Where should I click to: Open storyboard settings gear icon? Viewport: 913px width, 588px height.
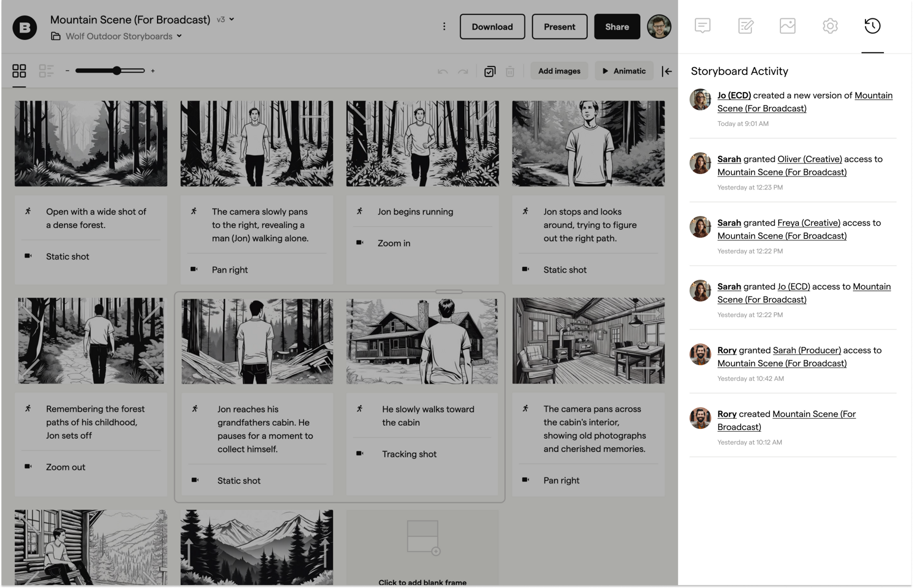point(830,26)
